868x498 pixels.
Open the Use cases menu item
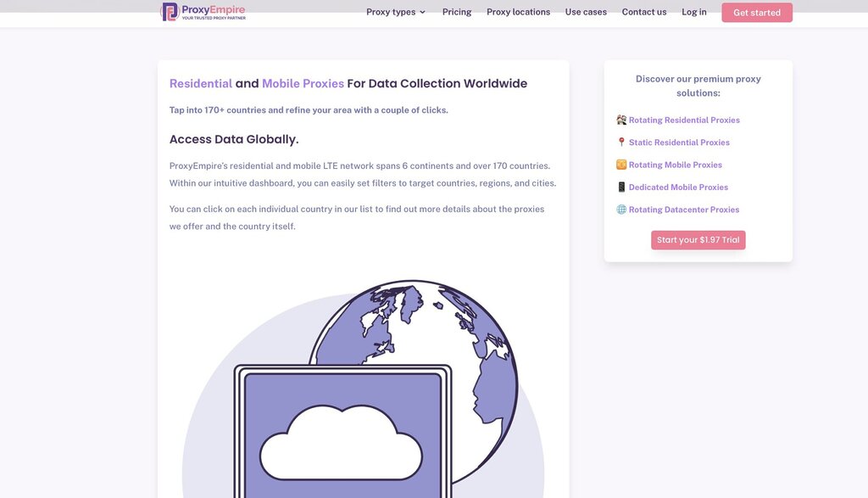tap(586, 12)
